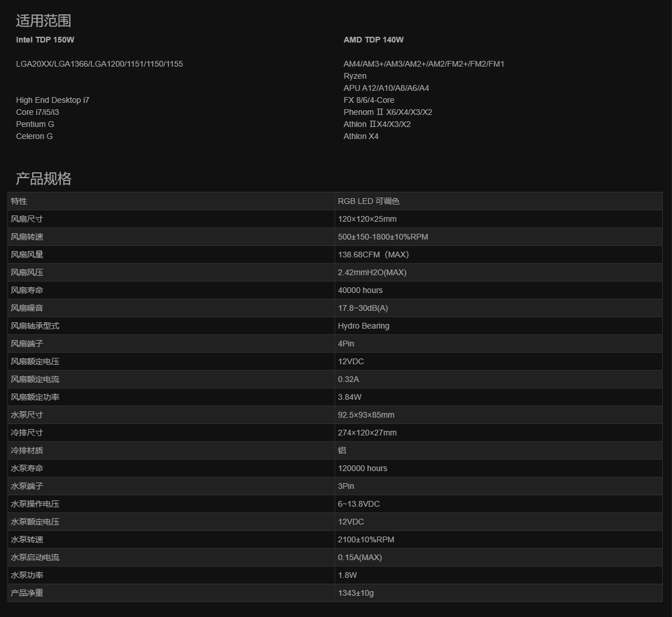Click the 风扇风量 label cell
Image resolution: width=672 pixels, height=617 pixels.
(x=171, y=254)
